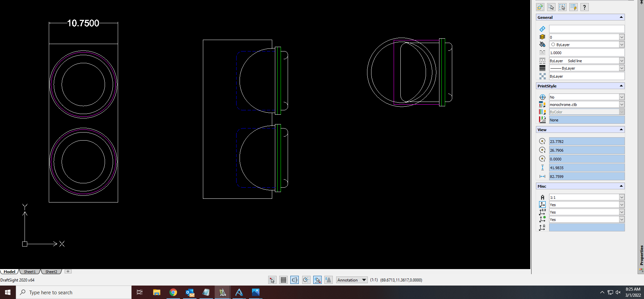Image resolution: width=644 pixels, height=299 pixels.
Task: Click the print style table icon beside monochrome.ctb
Action: tap(542, 105)
